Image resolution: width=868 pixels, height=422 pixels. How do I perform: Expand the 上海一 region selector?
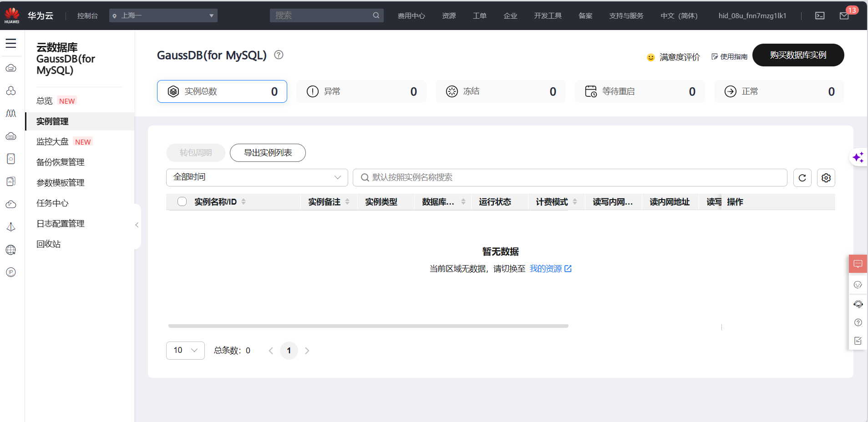coord(163,15)
